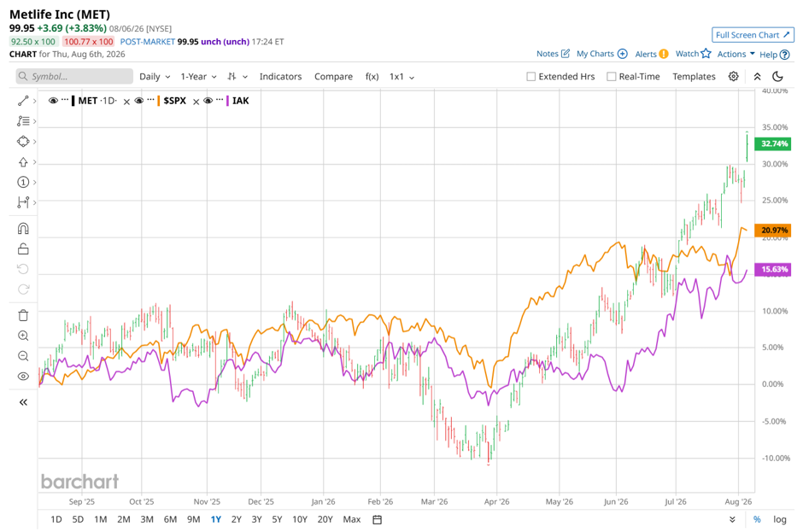Image resolution: width=803 pixels, height=532 pixels.
Task: Open the Templates menu
Action: tap(694, 76)
